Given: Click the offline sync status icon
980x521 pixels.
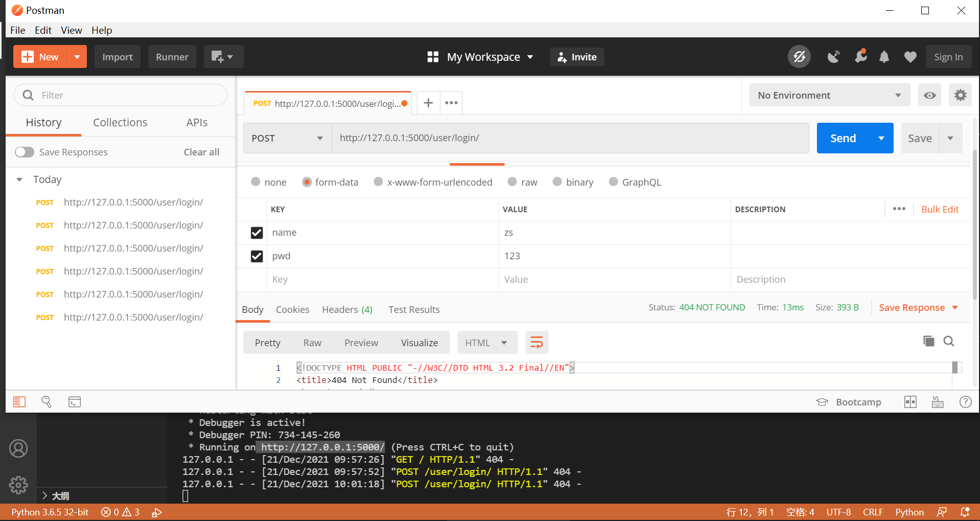Looking at the screenshot, I should click(x=799, y=57).
